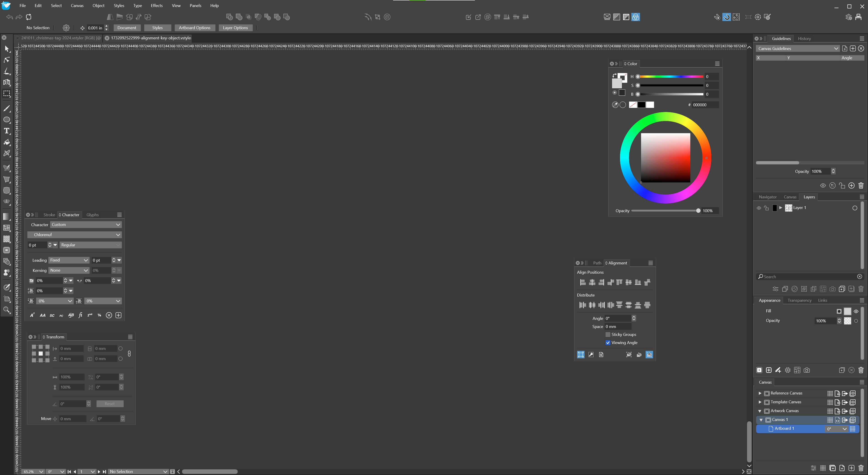Open the Object menu
868x475 pixels.
98,5
